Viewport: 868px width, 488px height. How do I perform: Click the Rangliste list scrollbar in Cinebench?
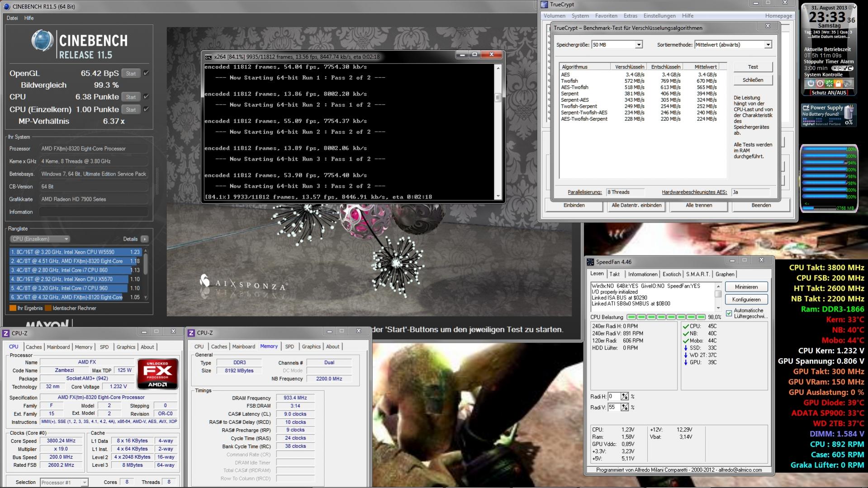pos(146,274)
